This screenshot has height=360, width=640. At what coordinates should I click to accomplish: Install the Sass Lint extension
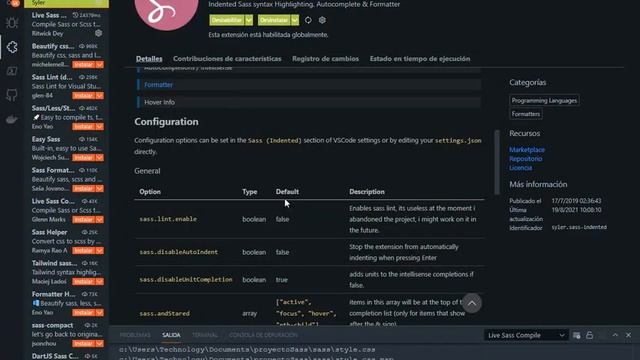[84, 96]
